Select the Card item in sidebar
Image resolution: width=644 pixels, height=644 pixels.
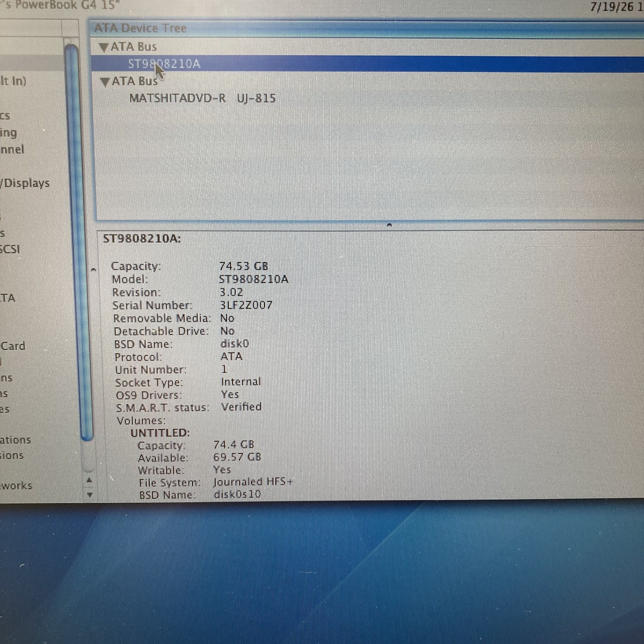coord(12,346)
